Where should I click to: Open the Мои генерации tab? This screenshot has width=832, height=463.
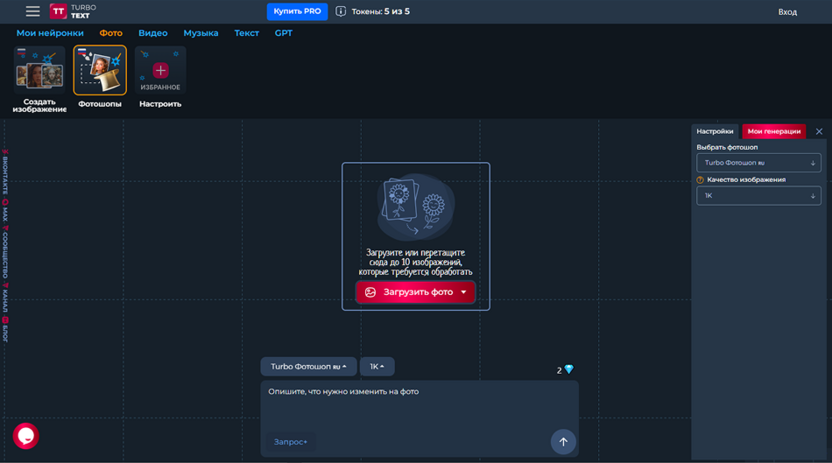tap(774, 132)
